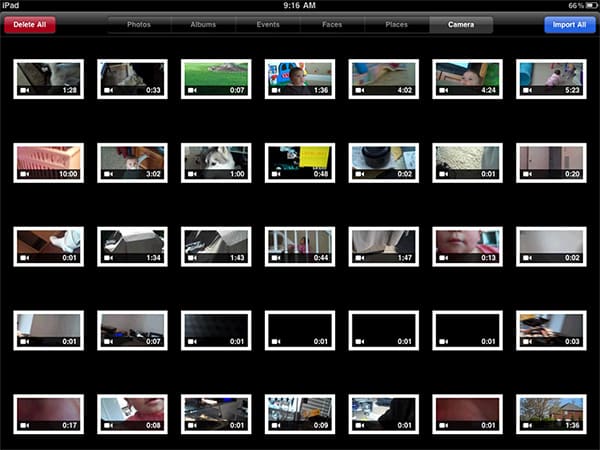The width and height of the screenshot is (600, 450).
Task: Select the 10:00 pink video clip
Action: click(49, 163)
